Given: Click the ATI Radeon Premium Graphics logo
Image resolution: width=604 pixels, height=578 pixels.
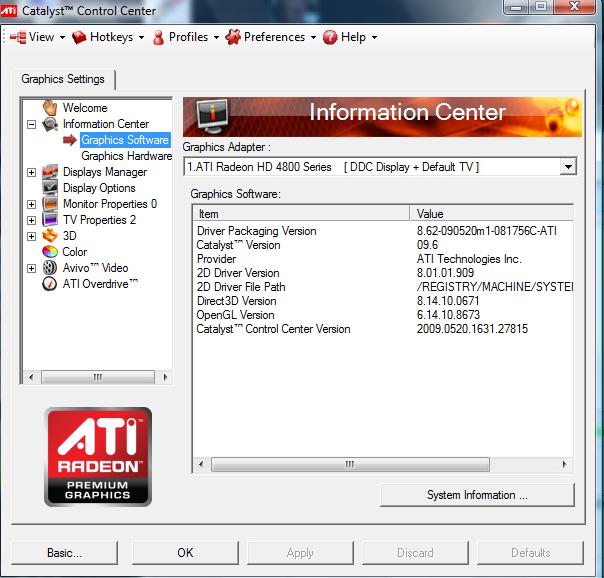Looking at the screenshot, I should tap(98, 456).
